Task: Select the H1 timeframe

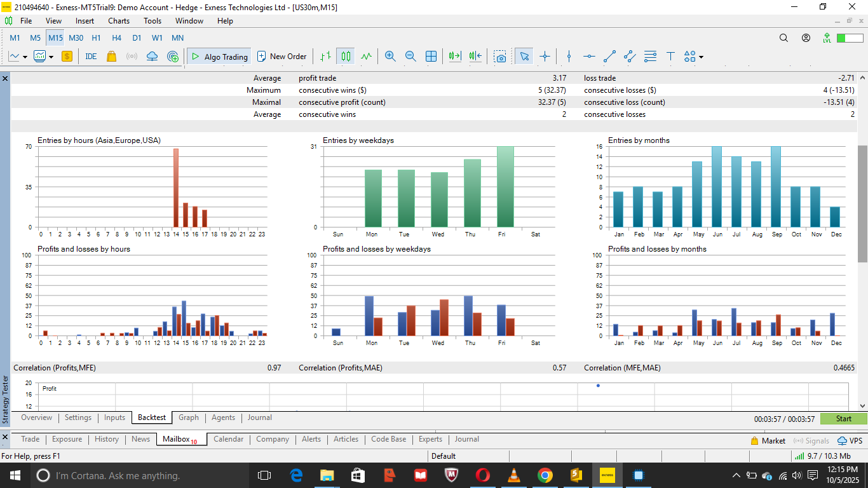Action: coord(96,38)
